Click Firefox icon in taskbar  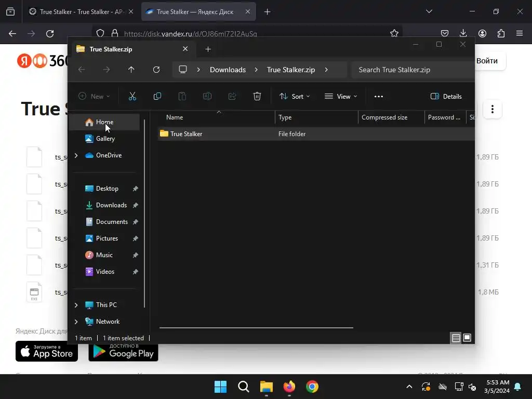click(289, 387)
